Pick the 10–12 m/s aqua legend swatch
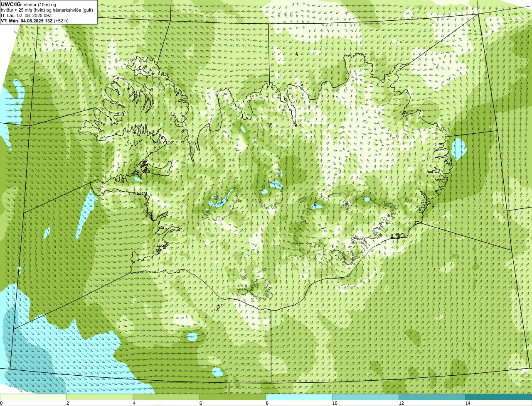 tap(366, 397)
